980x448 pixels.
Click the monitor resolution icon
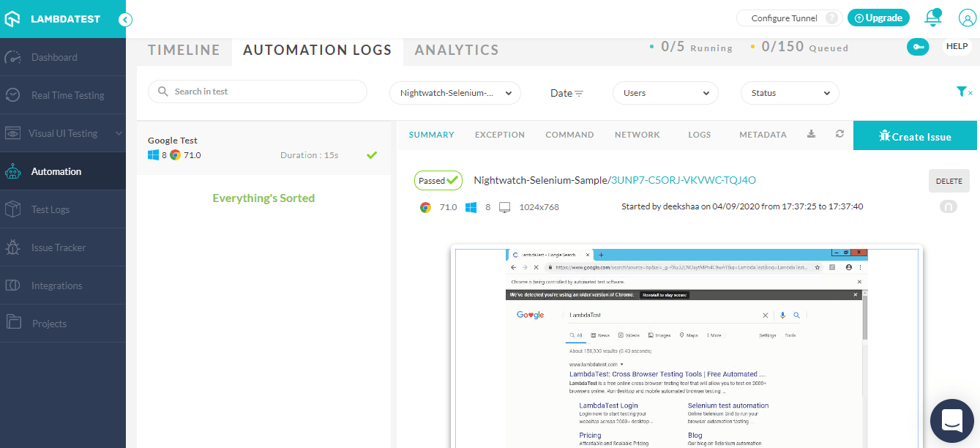click(x=504, y=207)
